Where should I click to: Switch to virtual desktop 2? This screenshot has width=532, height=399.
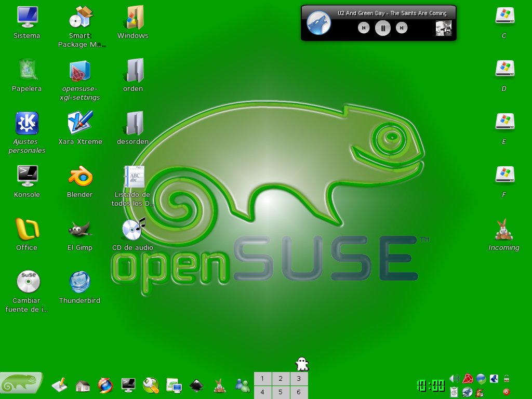[x=281, y=379]
